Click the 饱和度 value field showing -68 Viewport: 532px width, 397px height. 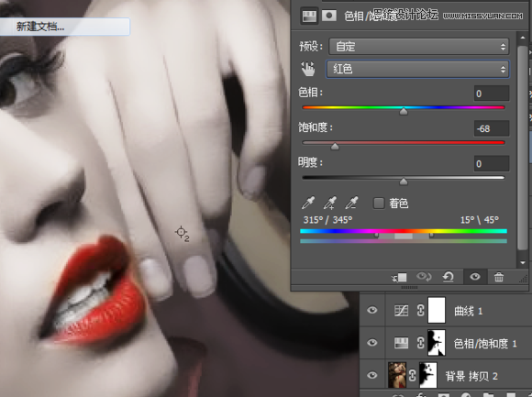click(492, 129)
